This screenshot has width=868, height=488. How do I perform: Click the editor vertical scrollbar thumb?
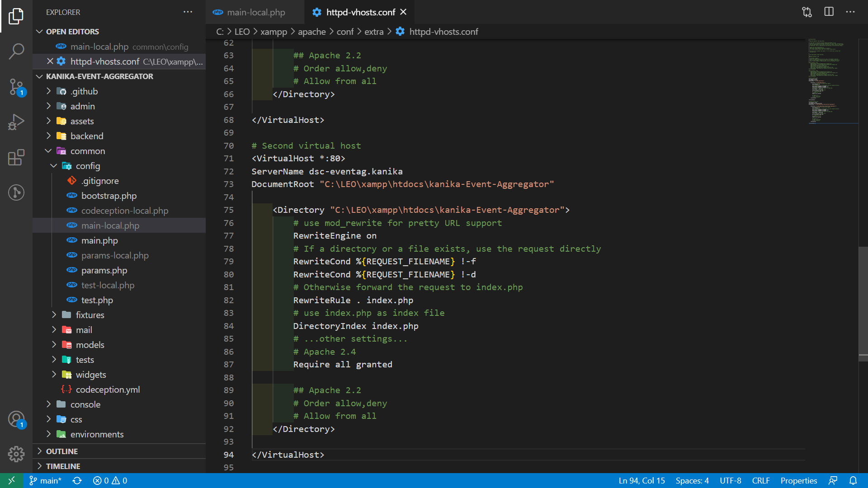[863, 304]
